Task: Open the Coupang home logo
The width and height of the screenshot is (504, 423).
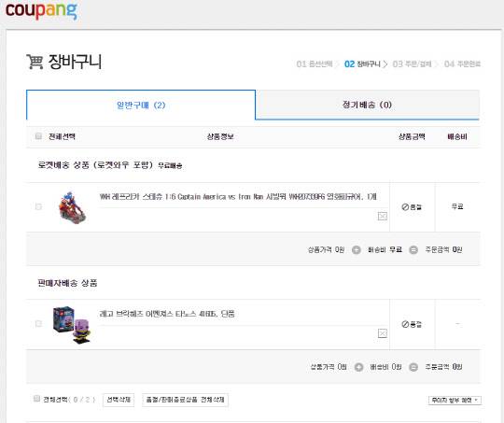Action: (x=41, y=11)
